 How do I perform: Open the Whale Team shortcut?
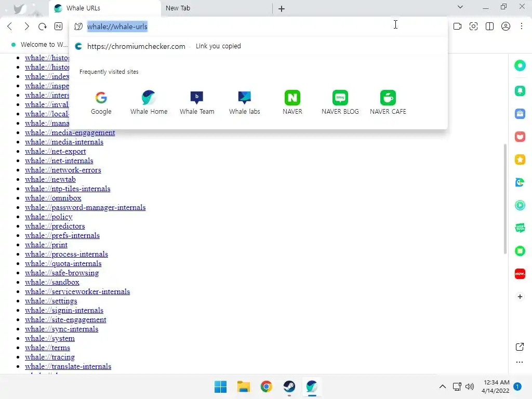(197, 103)
